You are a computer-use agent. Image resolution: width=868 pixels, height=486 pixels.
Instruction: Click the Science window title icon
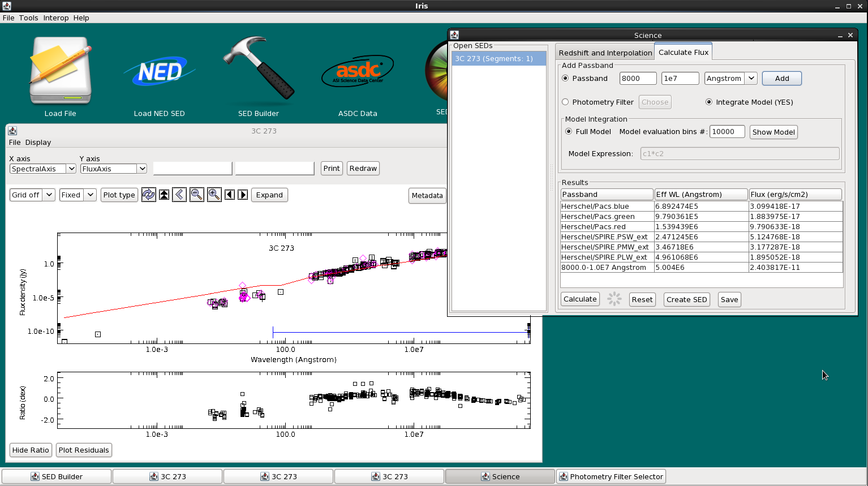pyautogui.click(x=454, y=35)
